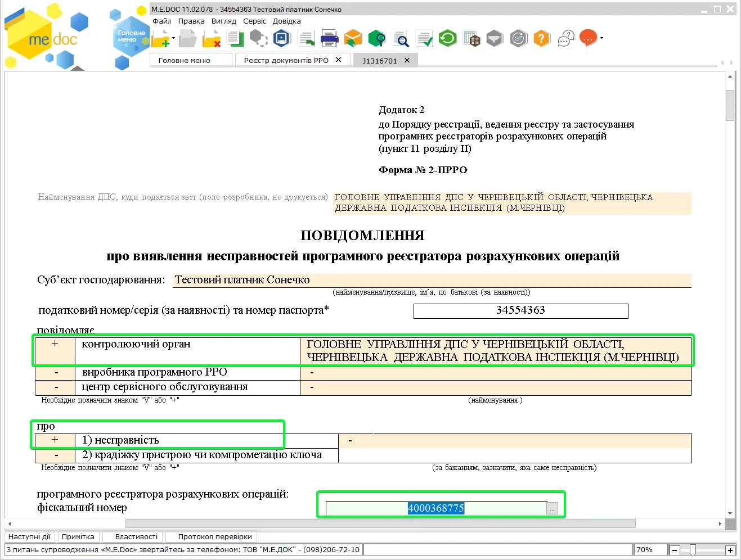Click the Тестовий платник Сонечко name field
741x560 pixels.
tap(432, 280)
